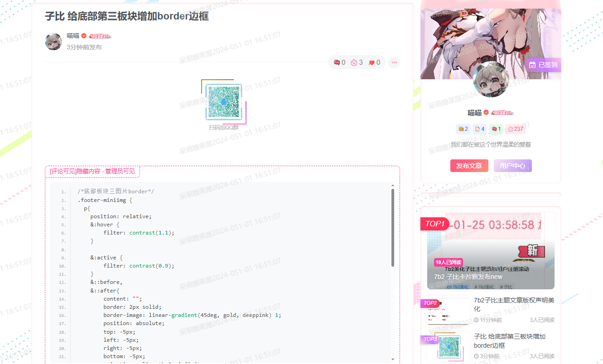This screenshot has height=364, width=603.
Task: Click the scroll-down arrow of the code block
Action: click(x=392, y=359)
